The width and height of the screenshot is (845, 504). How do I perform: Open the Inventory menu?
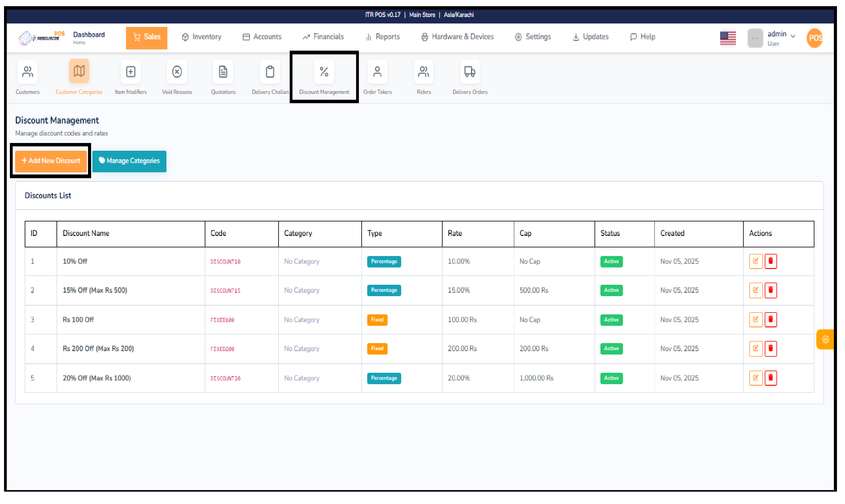coord(201,37)
